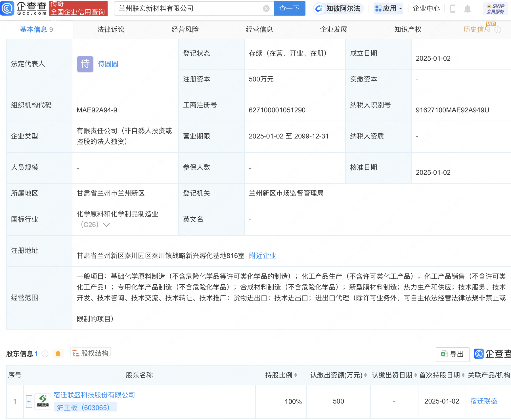This screenshot has width=511, height=420.
Task: Switch to 基本信息 tab
Action: [x=37, y=30]
